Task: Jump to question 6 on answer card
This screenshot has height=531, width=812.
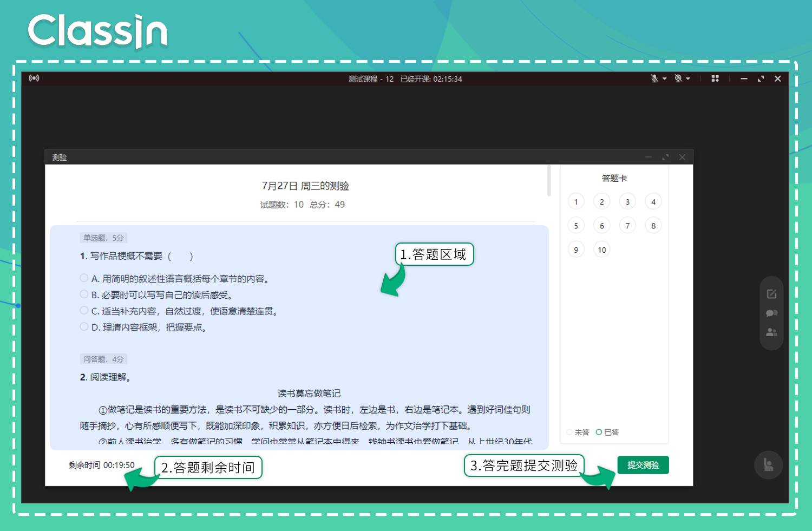Action: [602, 226]
